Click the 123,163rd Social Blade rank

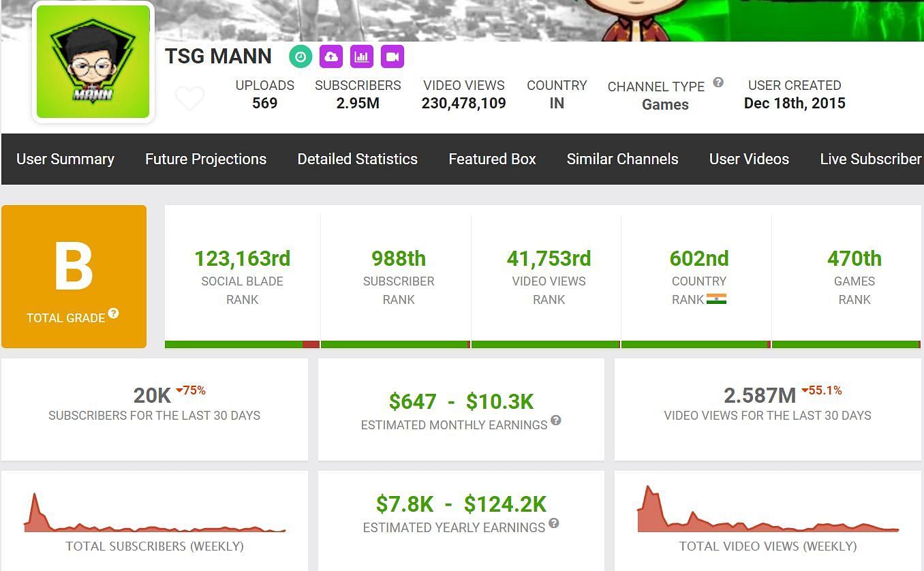tap(243, 258)
